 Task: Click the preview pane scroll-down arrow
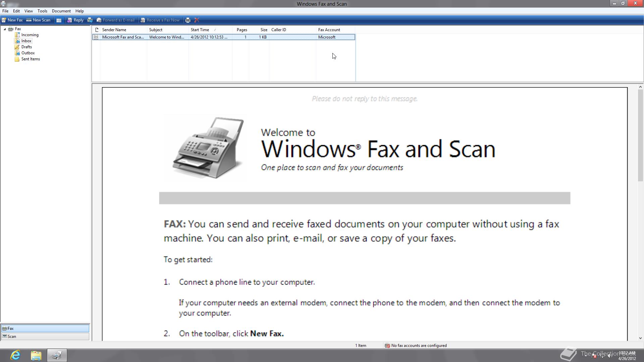click(640, 338)
